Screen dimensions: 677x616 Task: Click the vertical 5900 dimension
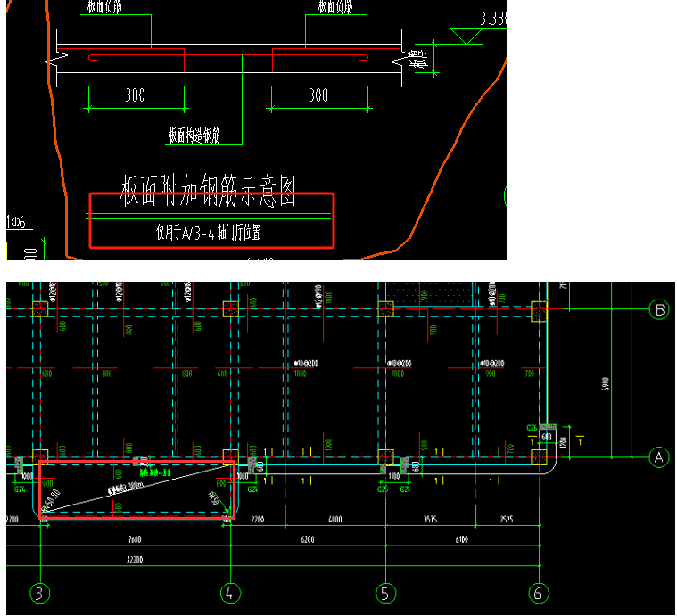606,383
